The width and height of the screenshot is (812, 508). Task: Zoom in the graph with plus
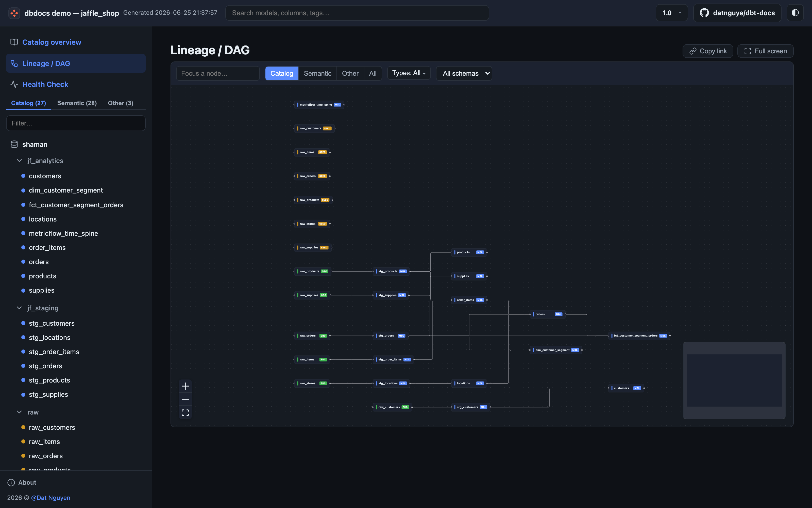185,386
